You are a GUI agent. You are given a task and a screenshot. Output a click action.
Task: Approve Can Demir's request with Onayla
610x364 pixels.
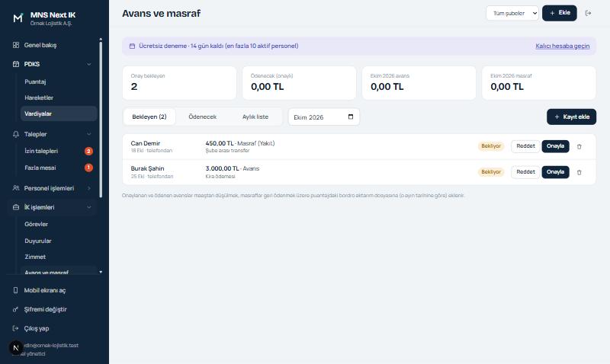point(556,146)
